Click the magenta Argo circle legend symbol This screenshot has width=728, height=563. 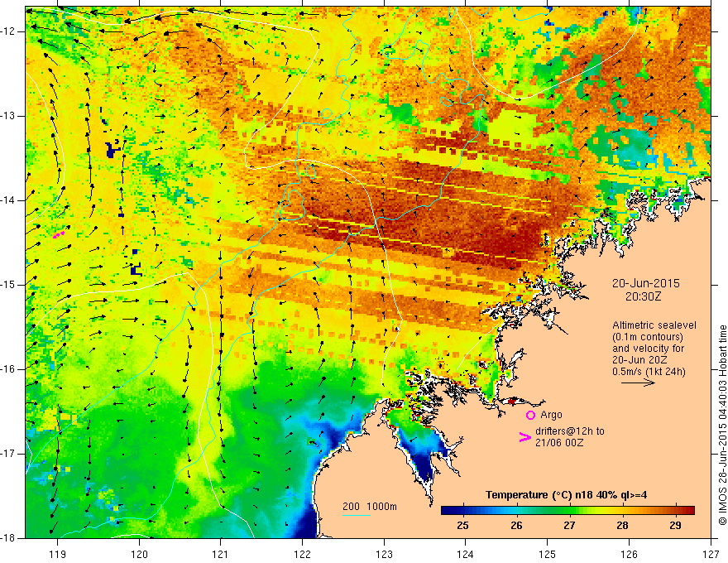pos(530,415)
